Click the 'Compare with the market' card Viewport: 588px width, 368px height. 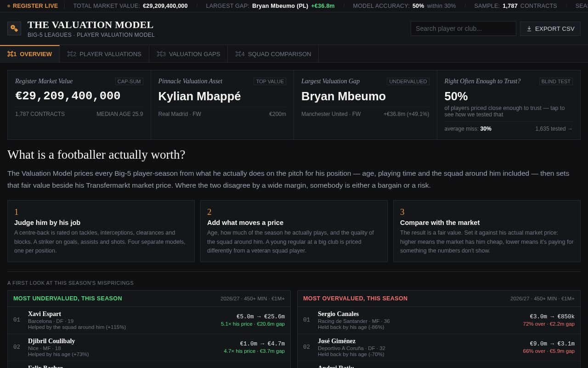[x=487, y=231]
